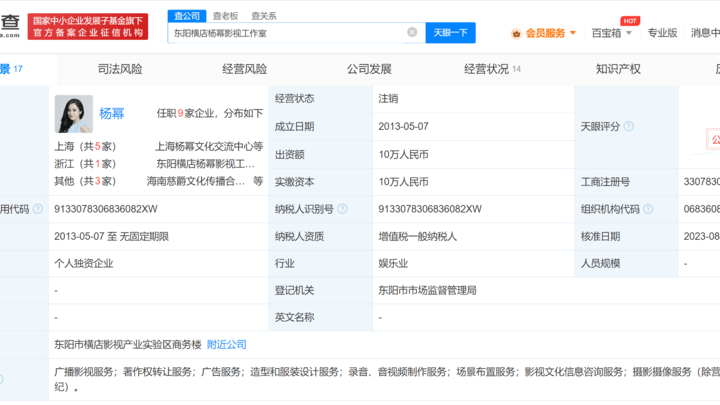Click 增值税一般纳税人 taxpayer qualification
Screen dimensions: 720x405
pyautogui.click(x=417, y=236)
